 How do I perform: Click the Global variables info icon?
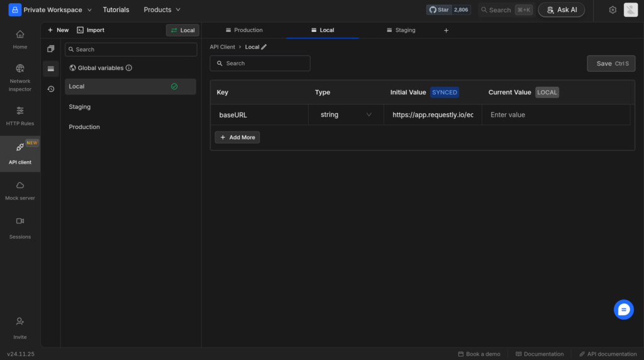[129, 68]
